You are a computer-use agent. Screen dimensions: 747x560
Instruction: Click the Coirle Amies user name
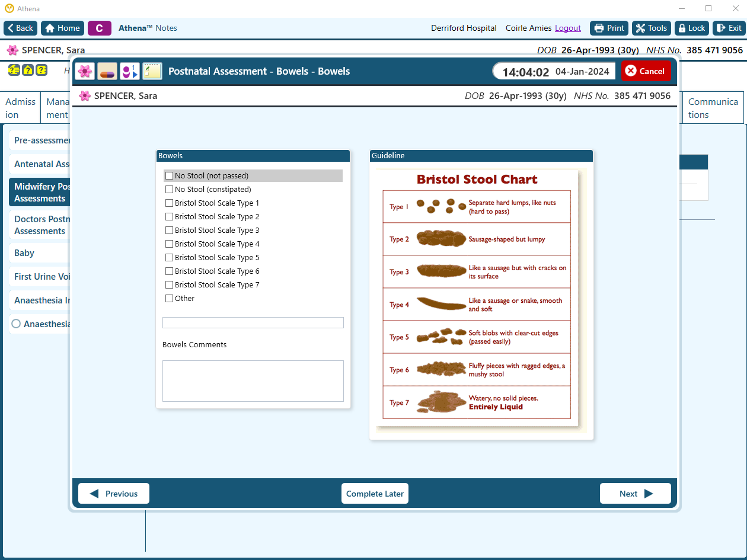click(528, 28)
